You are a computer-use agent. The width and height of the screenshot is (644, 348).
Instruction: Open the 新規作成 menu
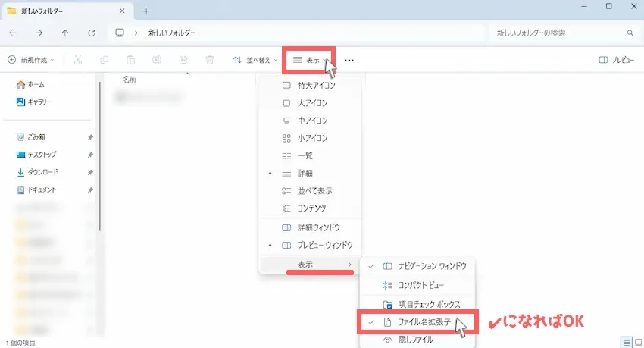pos(31,60)
